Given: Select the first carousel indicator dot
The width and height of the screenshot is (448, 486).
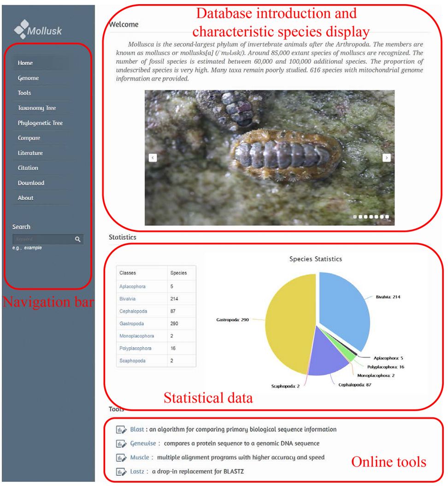Looking at the screenshot, I should click(x=355, y=217).
